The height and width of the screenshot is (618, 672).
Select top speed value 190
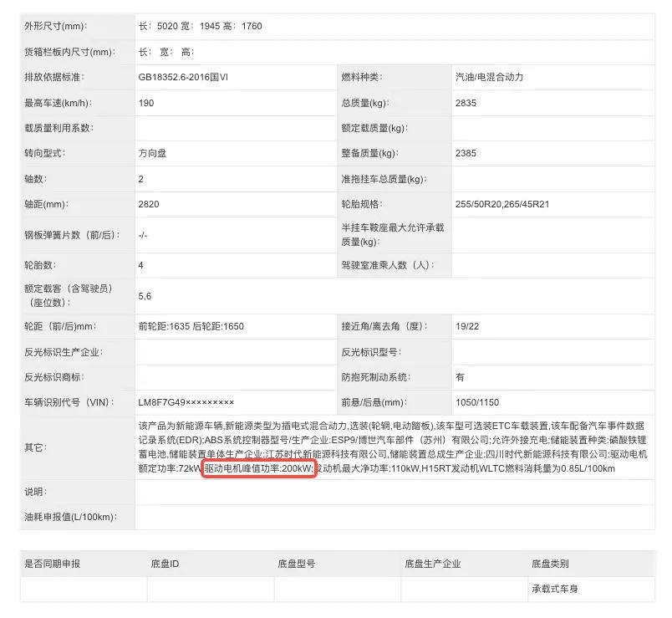[146, 103]
